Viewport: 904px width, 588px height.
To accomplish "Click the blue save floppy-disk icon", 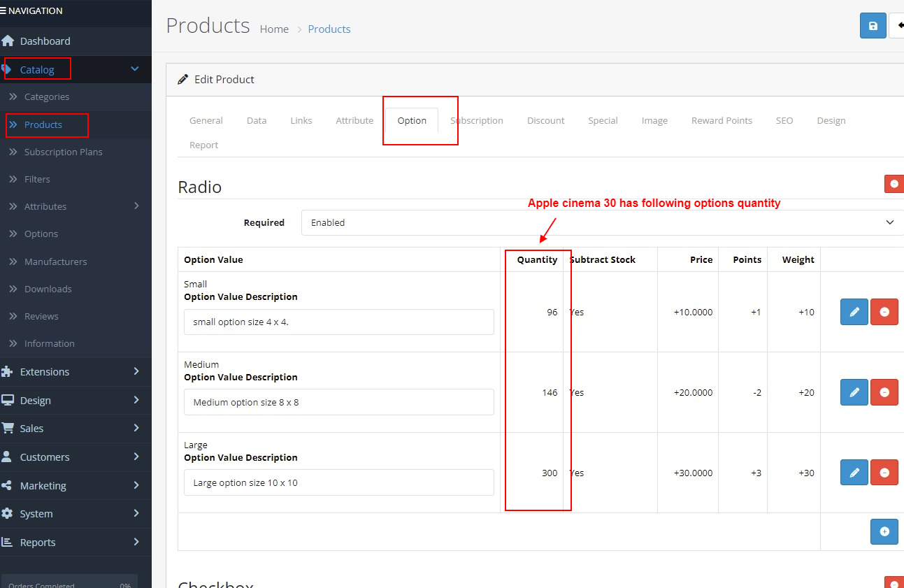I will (x=873, y=26).
